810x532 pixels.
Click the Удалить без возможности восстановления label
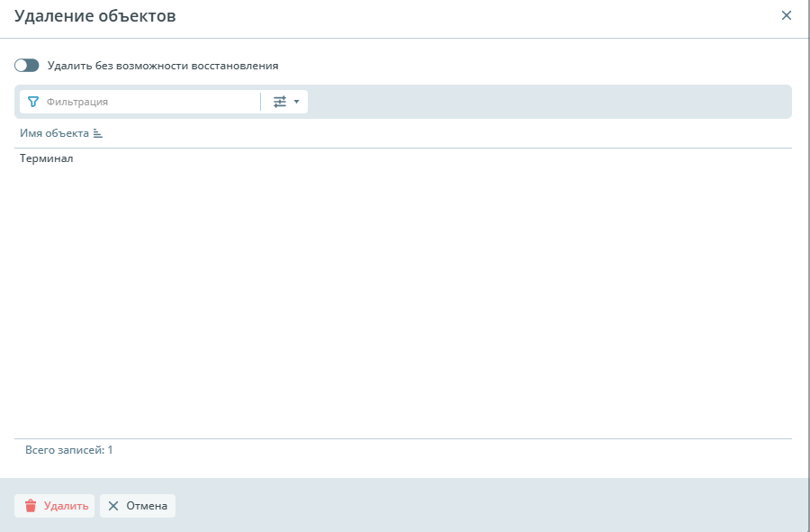163,66
